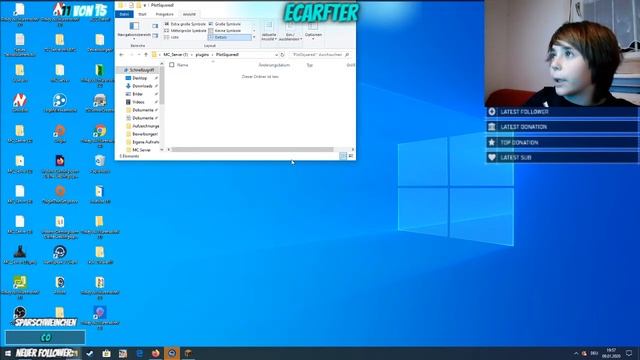Image resolution: width=640 pixels, height=360 pixels.
Task: Switch to large thumbnails via status bar button
Action: click(351, 156)
